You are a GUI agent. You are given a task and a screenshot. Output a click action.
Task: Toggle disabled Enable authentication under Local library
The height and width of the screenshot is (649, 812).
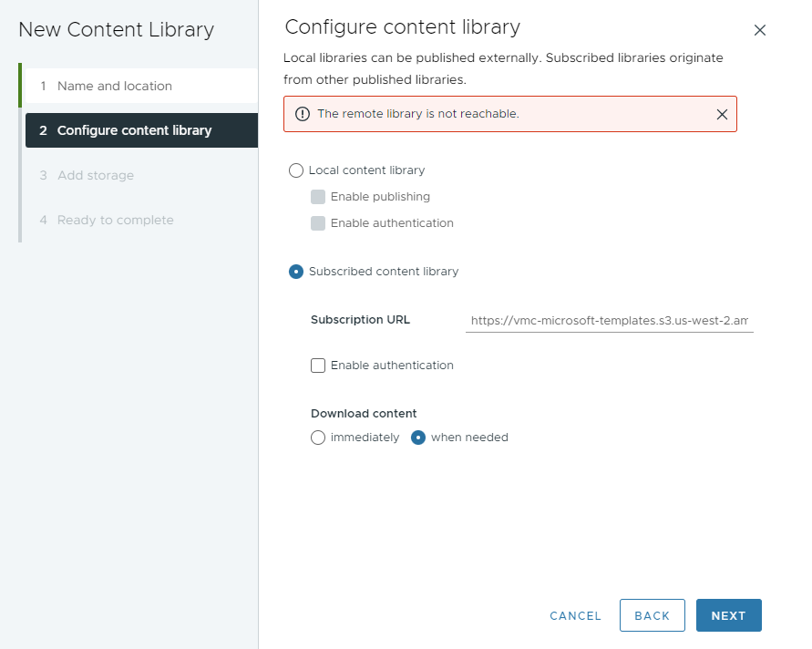(318, 223)
